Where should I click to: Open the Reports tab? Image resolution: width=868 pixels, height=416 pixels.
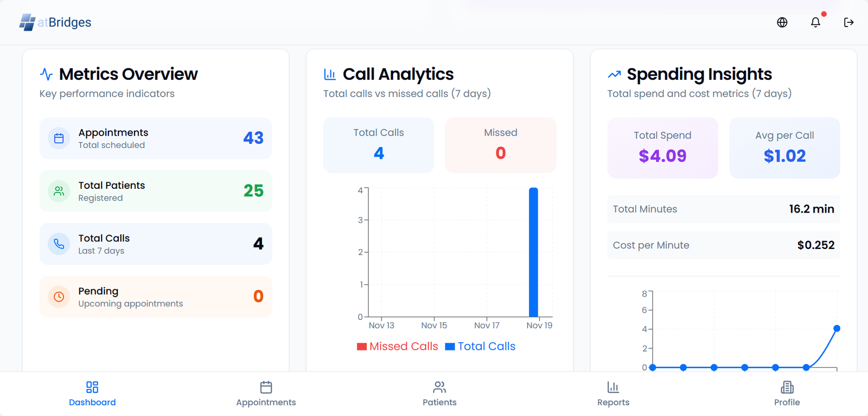[x=613, y=394]
